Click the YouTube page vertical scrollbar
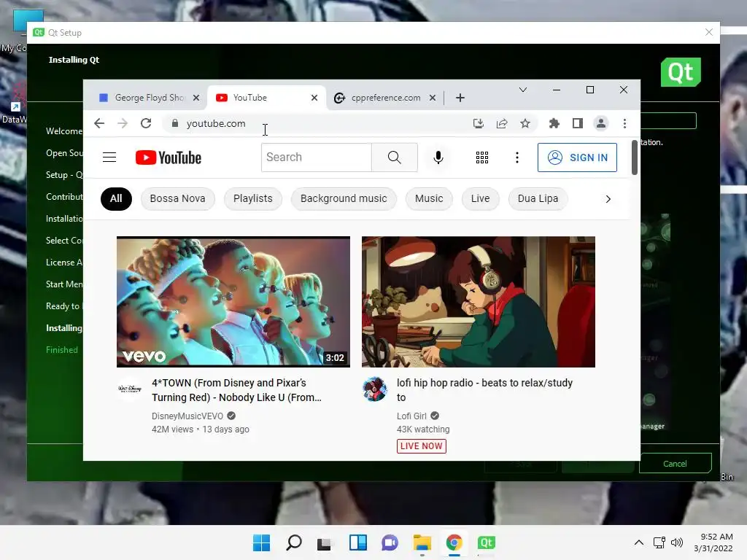Image resolution: width=747 pixels, height=560 pixels. [x=635, y=157]
